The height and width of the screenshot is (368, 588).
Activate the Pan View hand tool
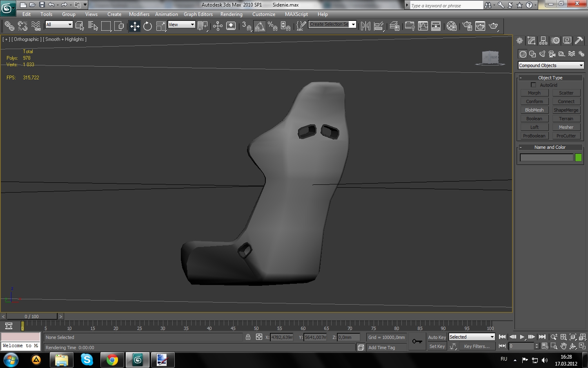click(x=563, y=346)
